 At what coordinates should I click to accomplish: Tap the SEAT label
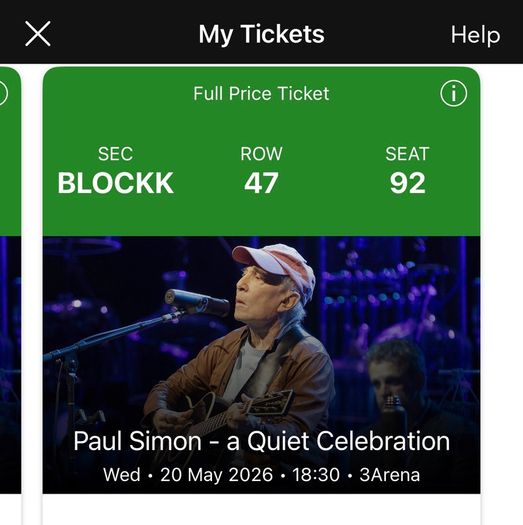tap(407, 154)
